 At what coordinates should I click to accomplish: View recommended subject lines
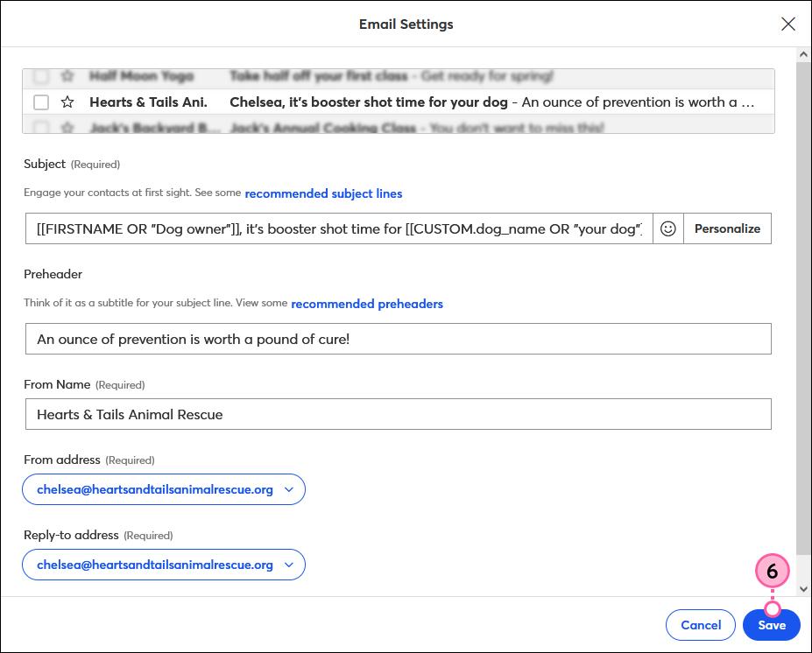[x=323, y=193]
